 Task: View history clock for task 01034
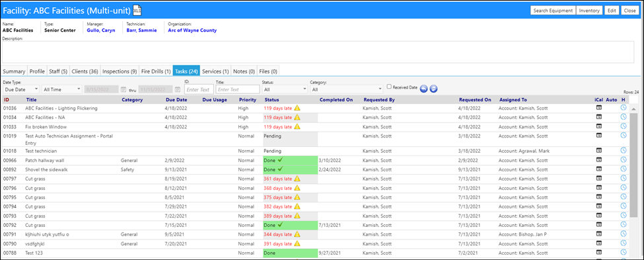coord(623,117)
